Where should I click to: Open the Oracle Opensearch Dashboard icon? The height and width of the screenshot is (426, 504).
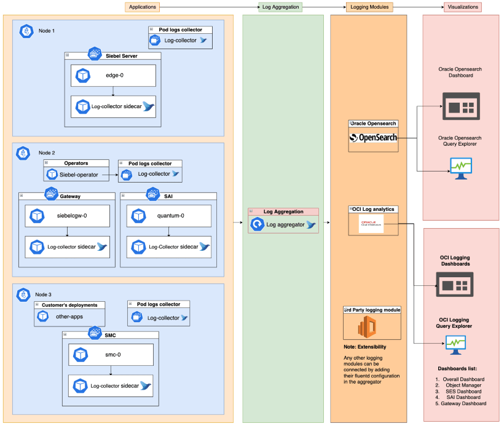[461, 106]
